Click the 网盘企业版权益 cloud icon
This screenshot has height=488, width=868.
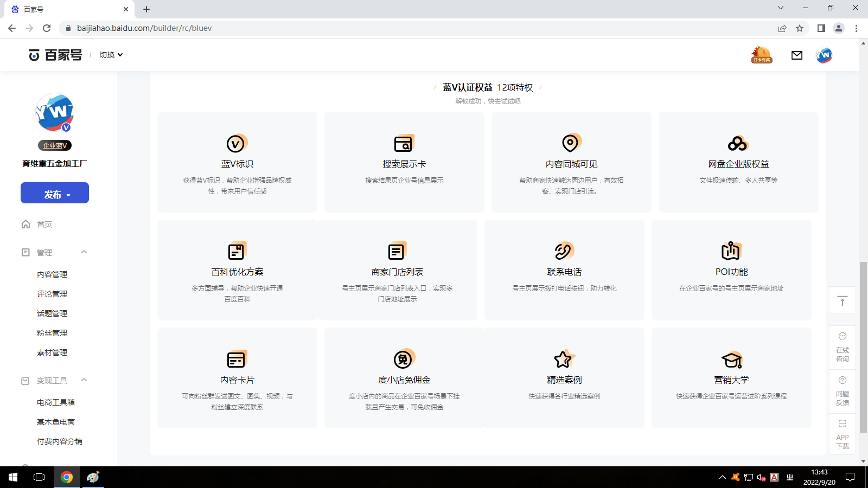(737, 144)
